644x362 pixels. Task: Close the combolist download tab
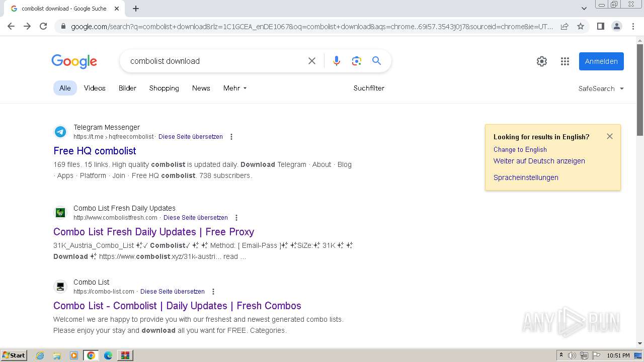tap(117, 9)
